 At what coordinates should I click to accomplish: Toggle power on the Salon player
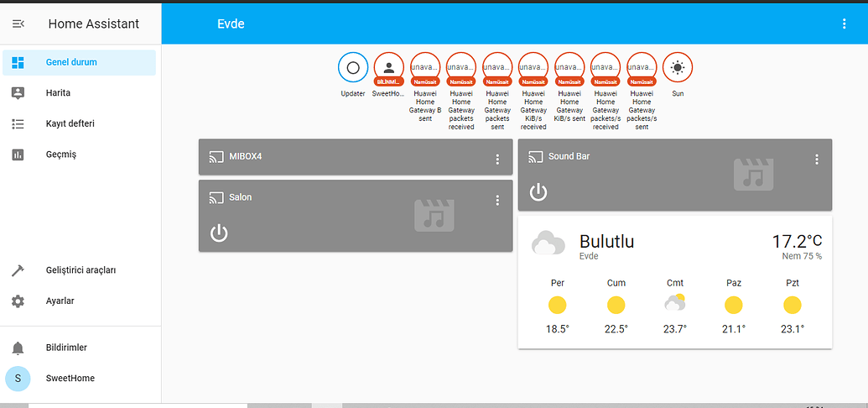[x=219, y=233]
